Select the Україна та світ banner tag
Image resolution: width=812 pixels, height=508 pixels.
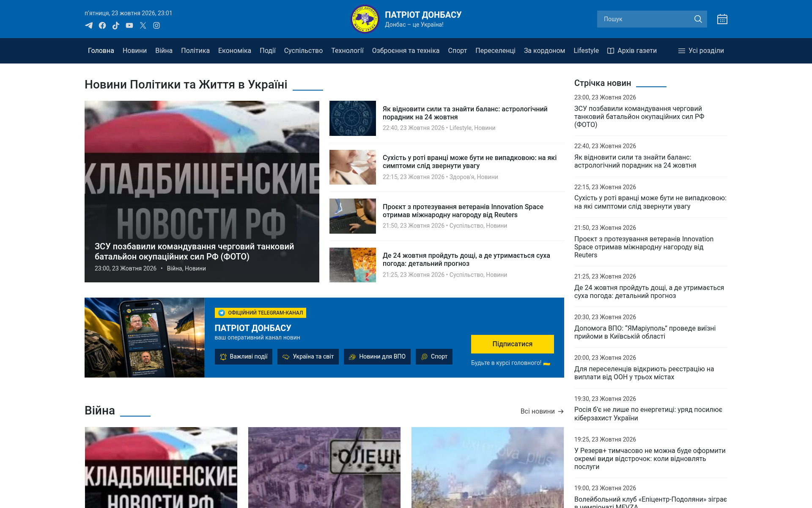click(308, 356)
